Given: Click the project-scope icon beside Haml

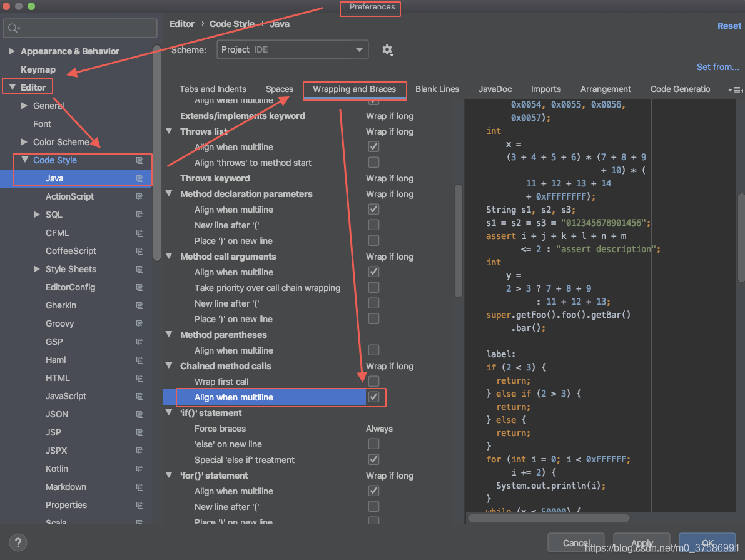Looking at the screenshot, I should pos(139,360).
